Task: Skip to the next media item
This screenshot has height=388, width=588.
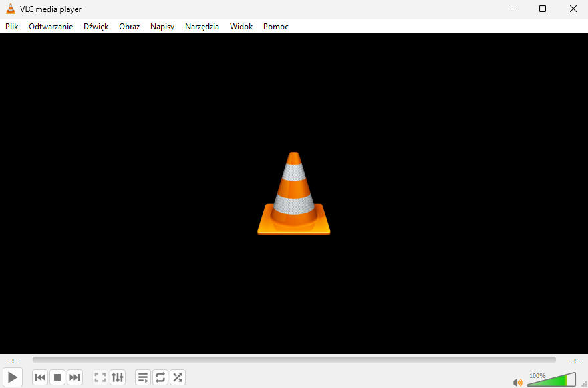Action: point(74,377)
